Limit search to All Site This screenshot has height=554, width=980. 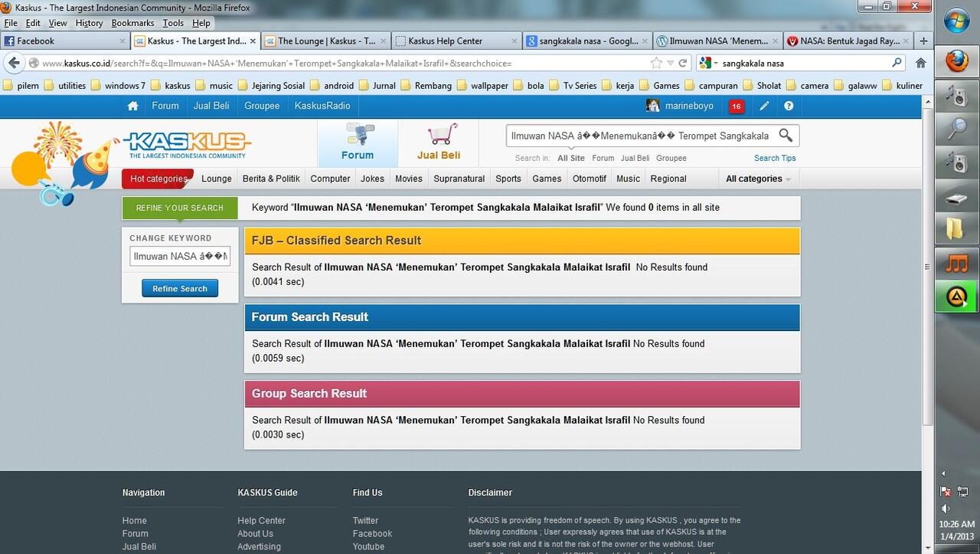pos(571,158)
